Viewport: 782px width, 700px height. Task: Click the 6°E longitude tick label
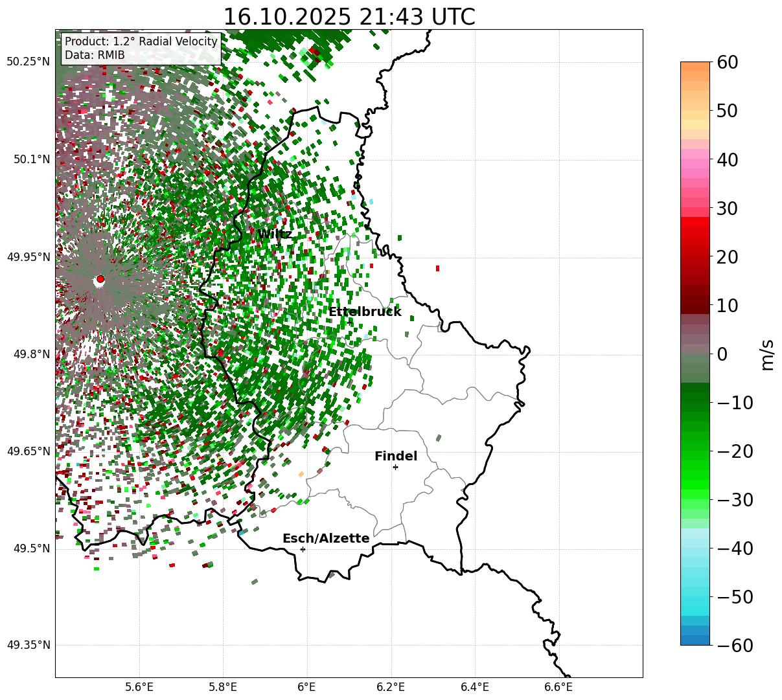307,686
